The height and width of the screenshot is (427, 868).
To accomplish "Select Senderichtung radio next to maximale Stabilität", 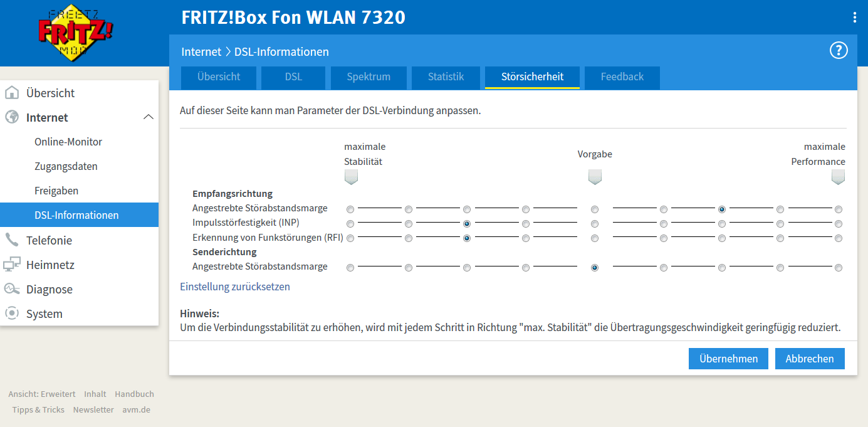I will tap(409, 268).
